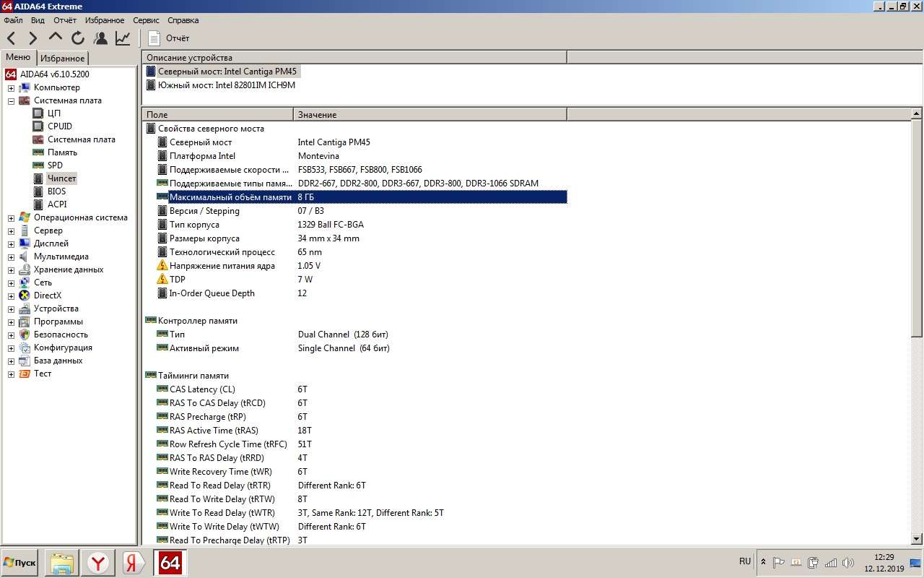The image size is (924, 578).
Task: Expand the Сервер tree node
Action: [11, 231]
